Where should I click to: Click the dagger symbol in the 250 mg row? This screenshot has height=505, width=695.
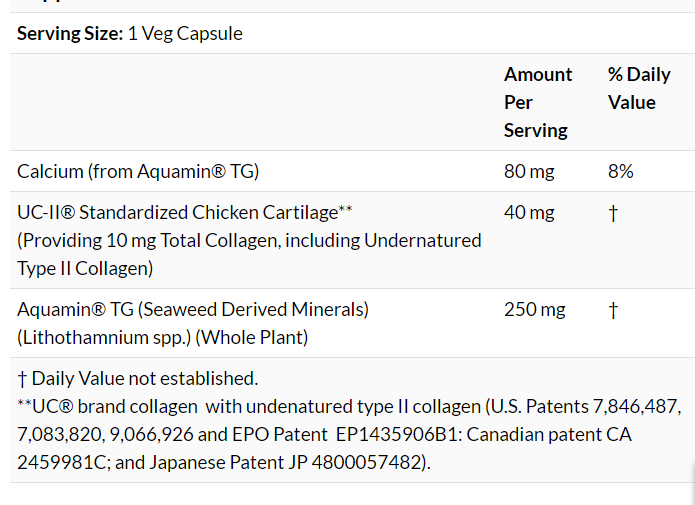click(x=613, y=310)
